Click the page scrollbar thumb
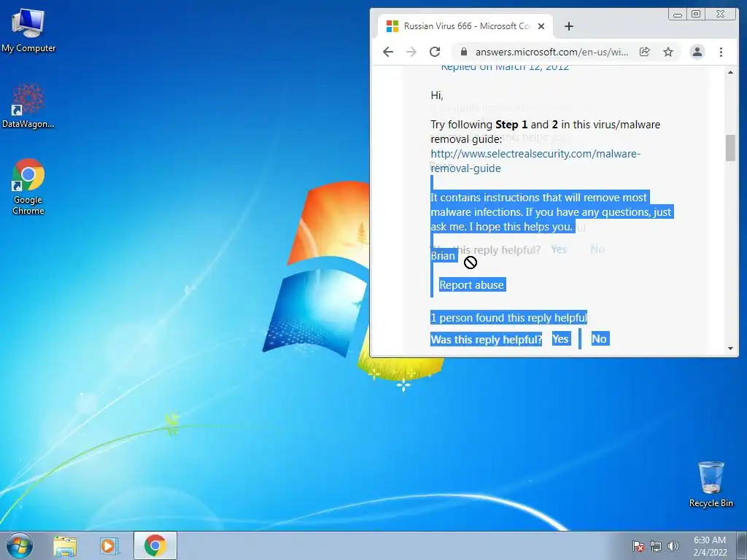The width and height of the screenshot is (747, 560). click(x=730, y=148)
